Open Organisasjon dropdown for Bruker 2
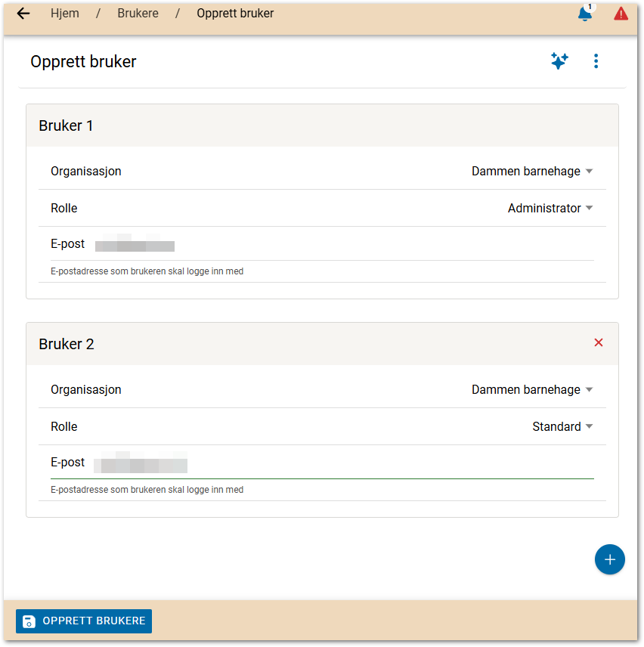Viewport: 644px width, 647px height. (531, 390)
